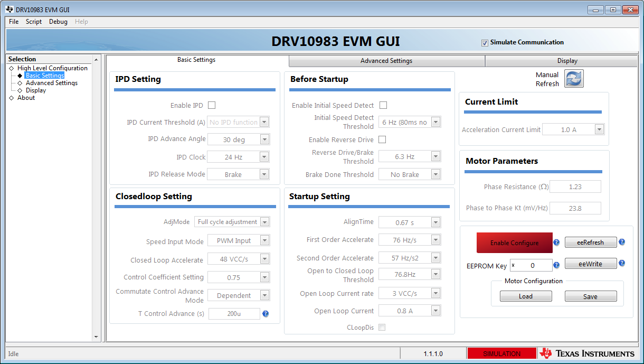Select About in Selection tree
The width and height of the screenshot is (644, 364).
[26, 98]
